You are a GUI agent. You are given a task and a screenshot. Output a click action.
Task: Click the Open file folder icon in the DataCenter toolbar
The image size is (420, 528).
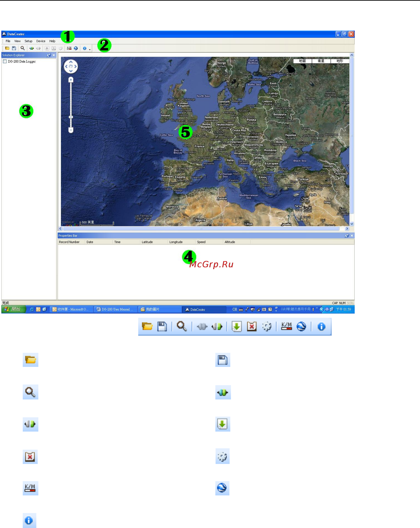coord(7,48)
